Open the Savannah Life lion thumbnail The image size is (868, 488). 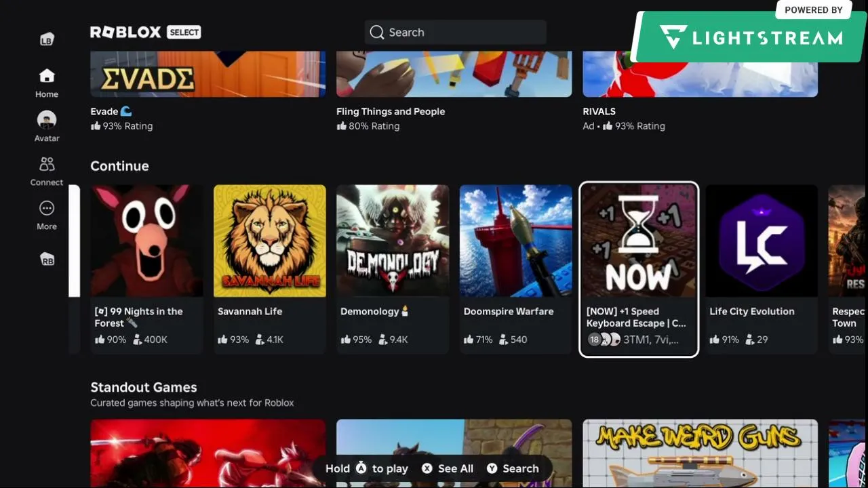[x=270, y=241]
